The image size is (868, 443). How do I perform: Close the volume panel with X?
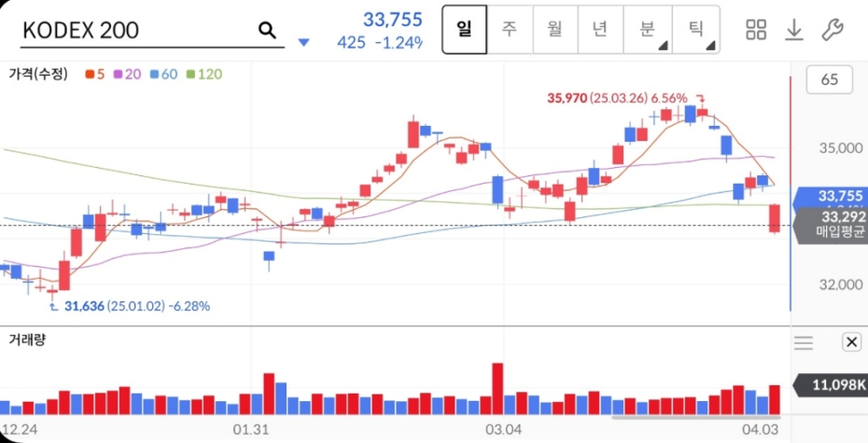click(x=851, y=342)
